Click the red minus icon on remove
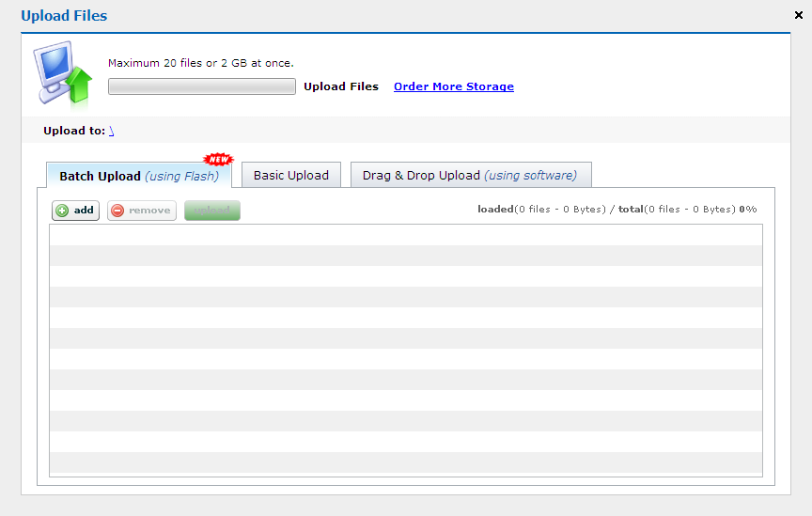The width and height of the screenshot is (812, 516). 117,211
